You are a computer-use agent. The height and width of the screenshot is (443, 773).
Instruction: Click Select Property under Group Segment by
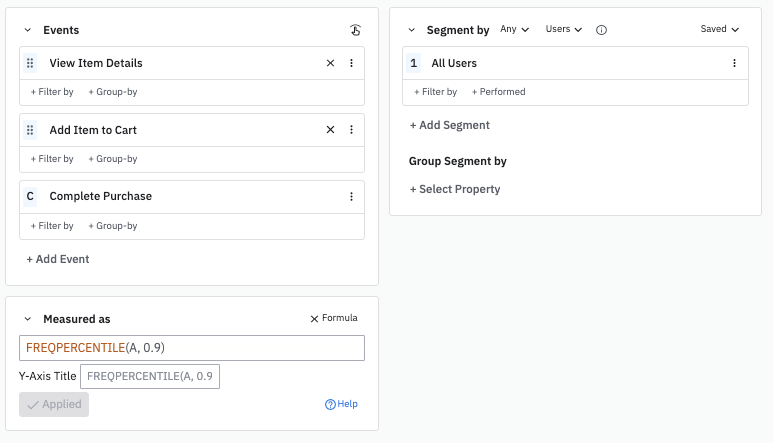[455, 189]
